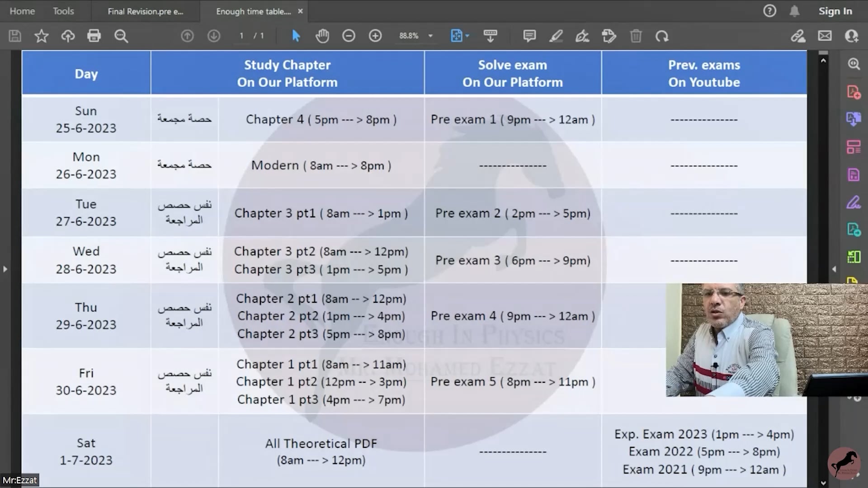Open the notifications bell
The width and height of the screenshot is (868, 488).
click(794, 11)
